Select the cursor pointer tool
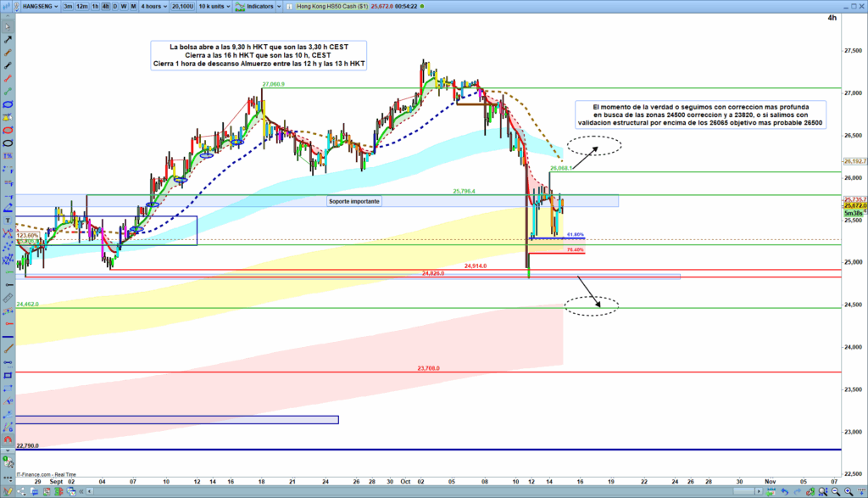 [8, 24]
